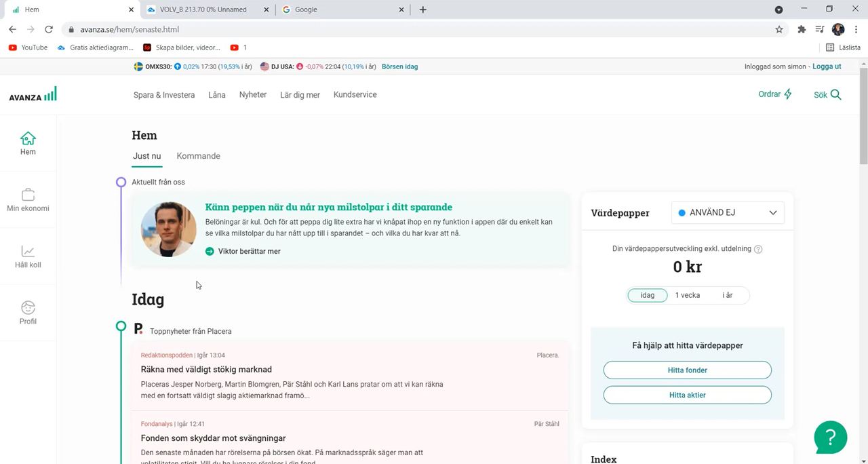Screen dimensions: 868x464
Task: Click the Swedish flag OMXS30 indicator
Action: point(138,66)
